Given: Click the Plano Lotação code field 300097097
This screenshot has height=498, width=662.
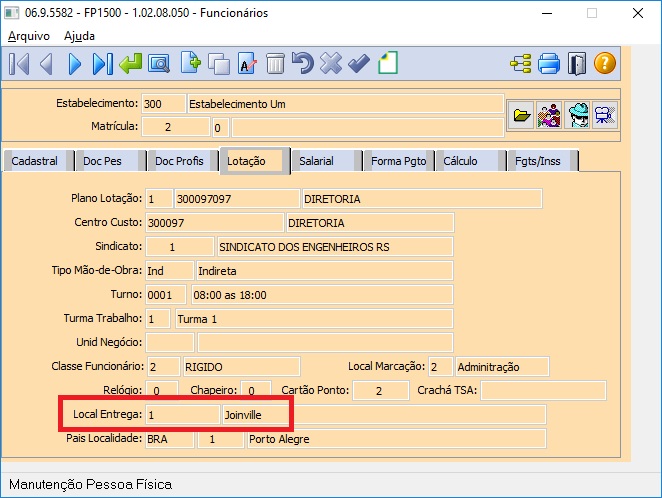Looking at the screenshot, I should click(x=237, y=199).
